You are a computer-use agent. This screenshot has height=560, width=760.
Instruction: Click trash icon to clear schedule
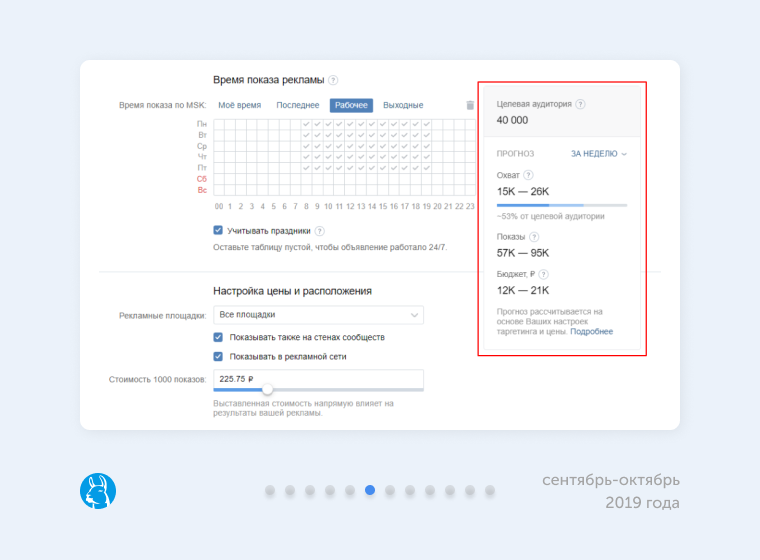point(470,105)
